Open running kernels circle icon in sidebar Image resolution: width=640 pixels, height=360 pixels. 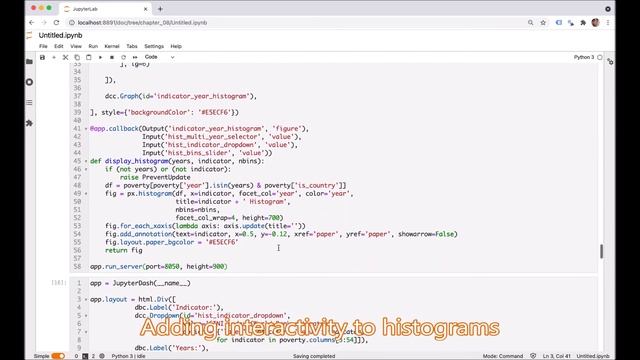tap(29, 82)
